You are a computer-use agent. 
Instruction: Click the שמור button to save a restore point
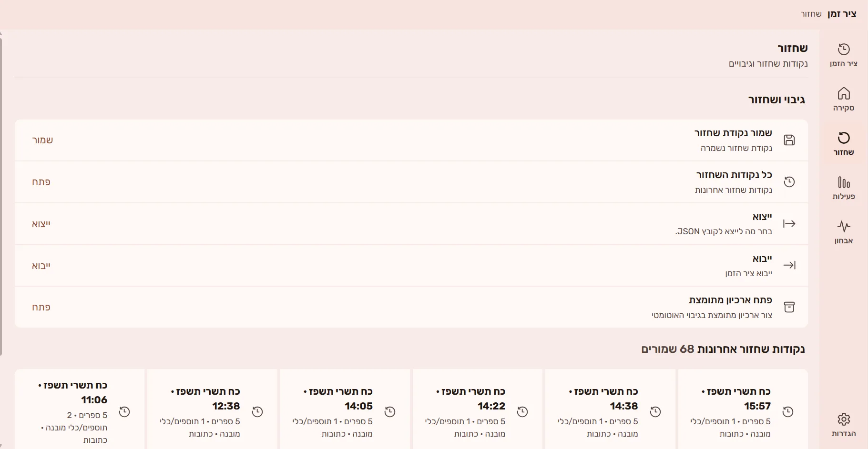42,140
